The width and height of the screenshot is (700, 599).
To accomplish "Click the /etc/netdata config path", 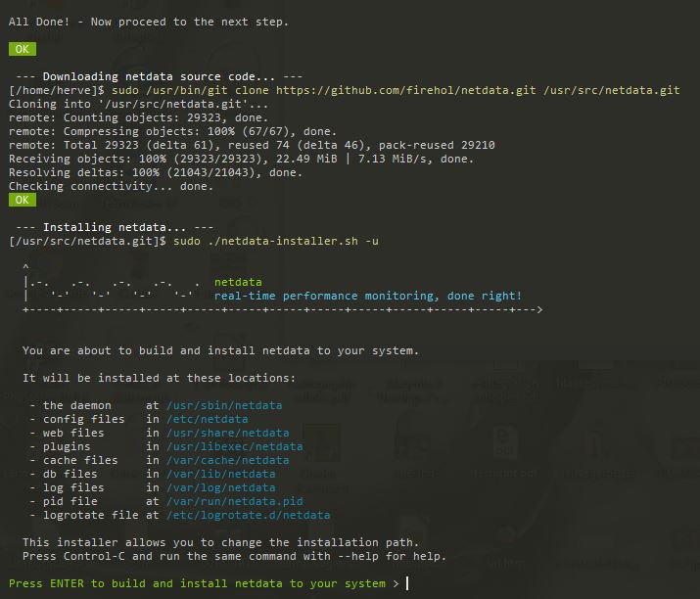I will 208,419.
